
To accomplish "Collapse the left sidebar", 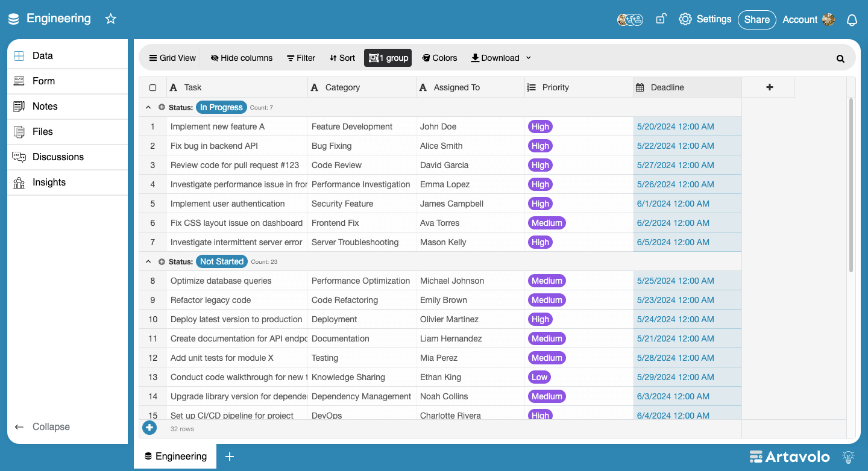I will [42, 426].
